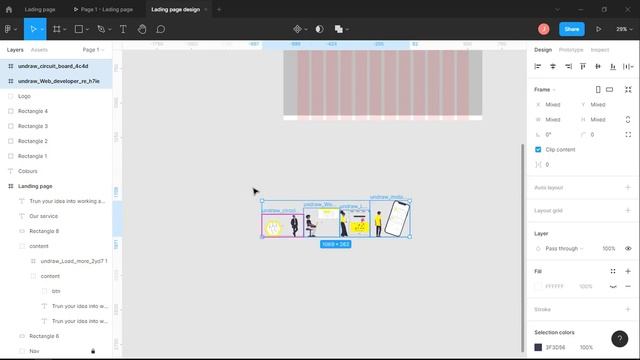This screenshot has width=640, height=360.
Task: Click the Align vertical centers icon
Action: 598,67
